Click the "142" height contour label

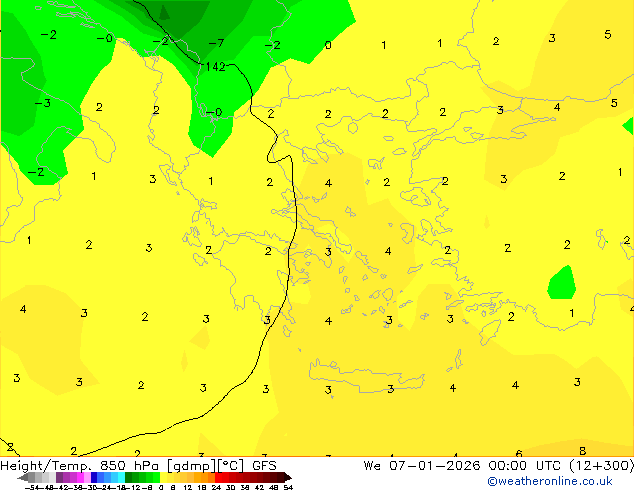pos(215,67)
